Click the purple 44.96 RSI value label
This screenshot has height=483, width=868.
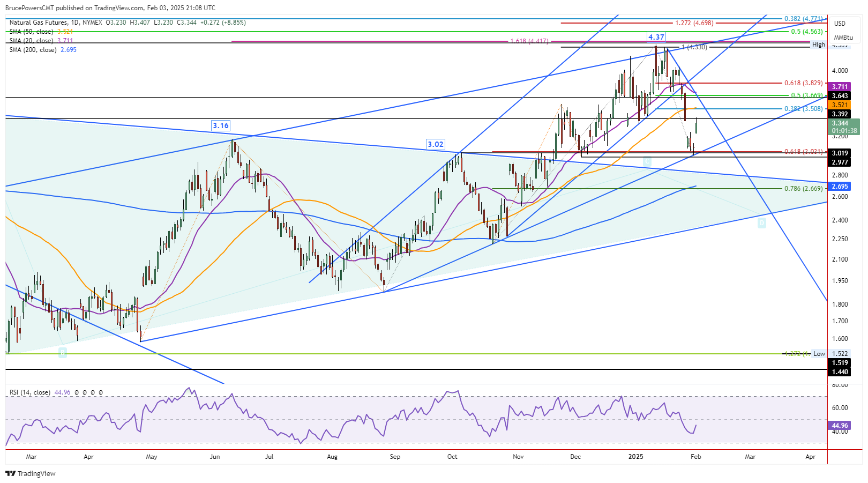click(840, 427)
